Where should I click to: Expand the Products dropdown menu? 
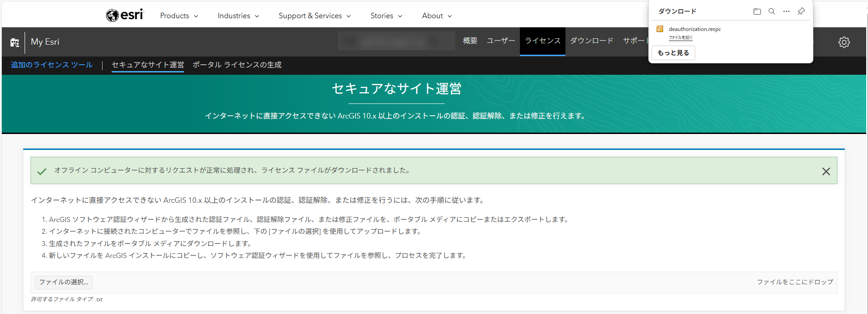179,16
